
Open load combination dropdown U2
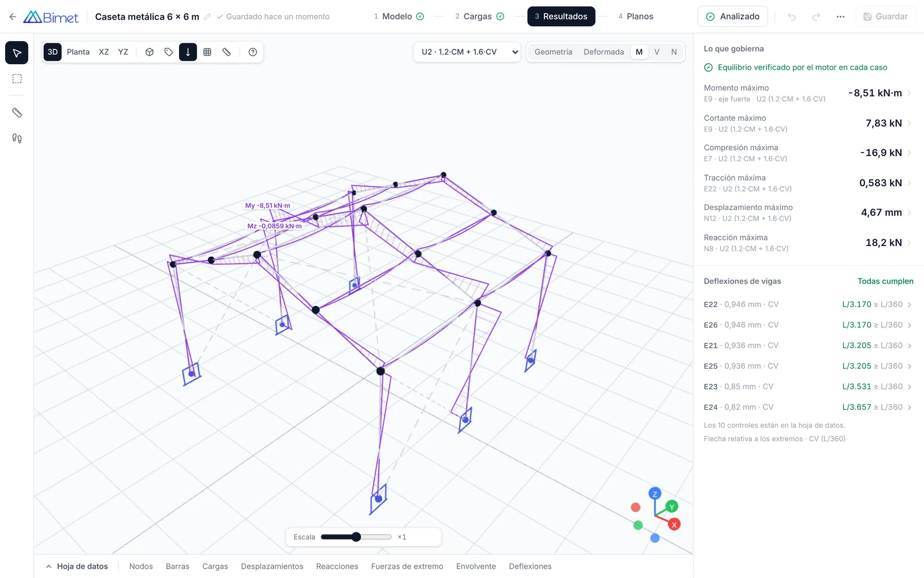tap(467, 52)
